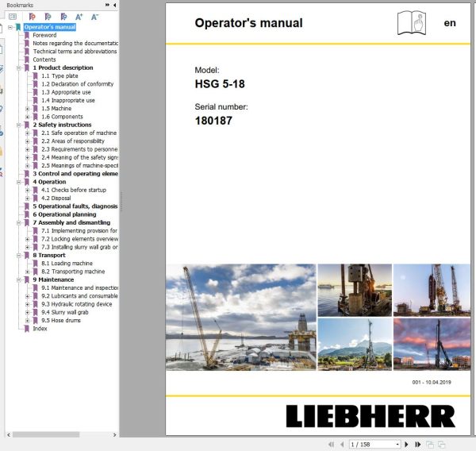476x451 pixels.
Task: Select the Operator's manual bookmark
Action: (x=50, y=27)
